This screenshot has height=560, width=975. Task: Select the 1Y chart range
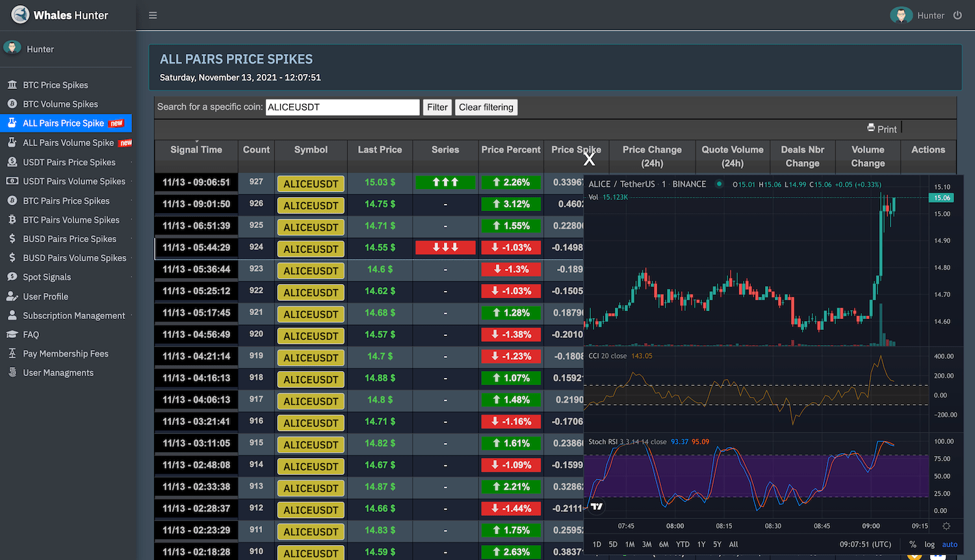coord(701,544)
